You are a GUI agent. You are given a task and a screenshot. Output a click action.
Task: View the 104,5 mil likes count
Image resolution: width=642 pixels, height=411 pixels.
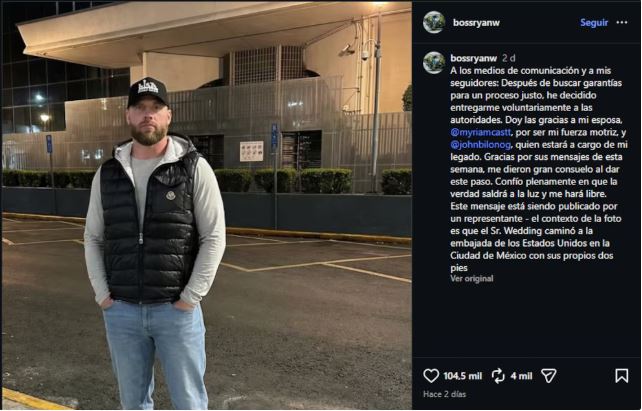(x=462, y=376)
